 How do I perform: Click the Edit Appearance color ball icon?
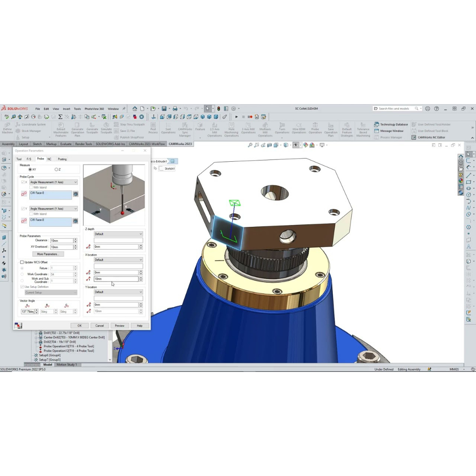pos(305,145)
